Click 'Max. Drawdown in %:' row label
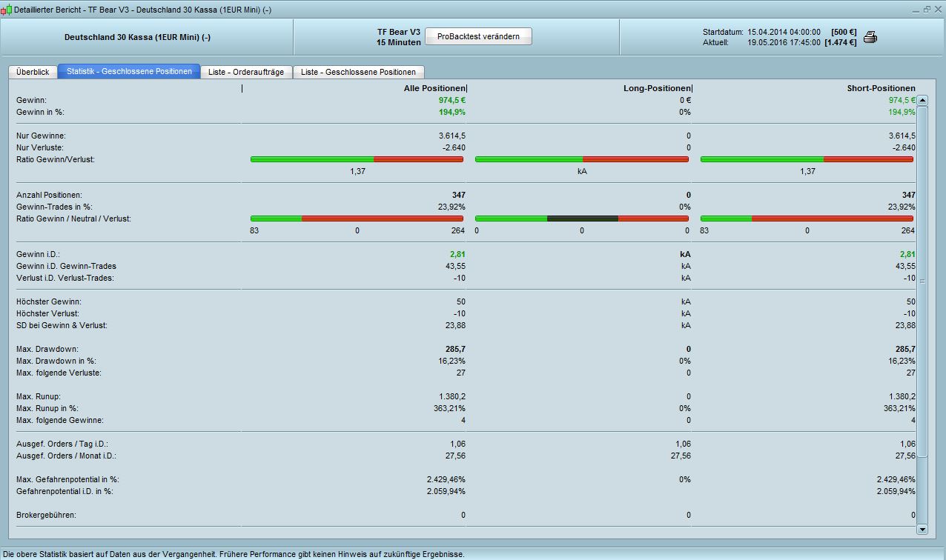The image size is (946, 560). point(56,361)
